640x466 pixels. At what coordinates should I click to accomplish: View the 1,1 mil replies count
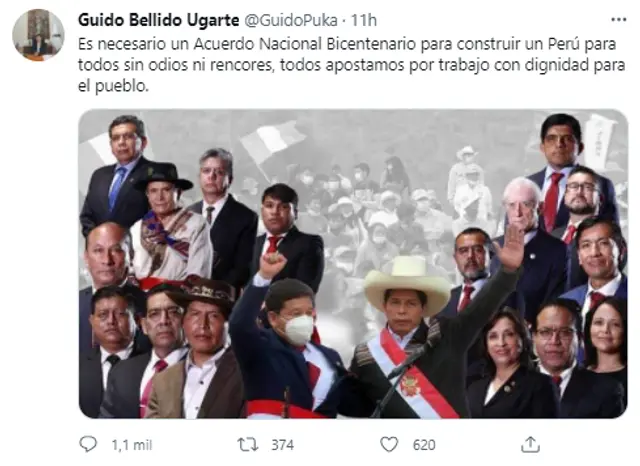tap(131, 445)
